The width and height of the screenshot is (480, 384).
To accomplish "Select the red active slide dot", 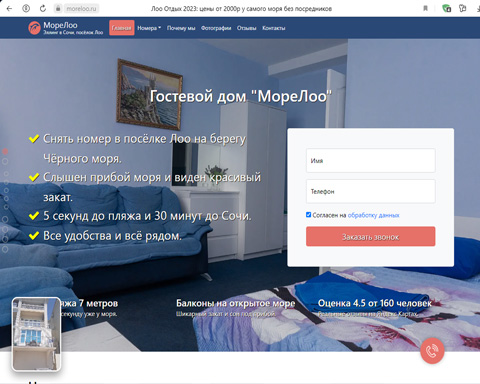I will [x=5, y=151].
